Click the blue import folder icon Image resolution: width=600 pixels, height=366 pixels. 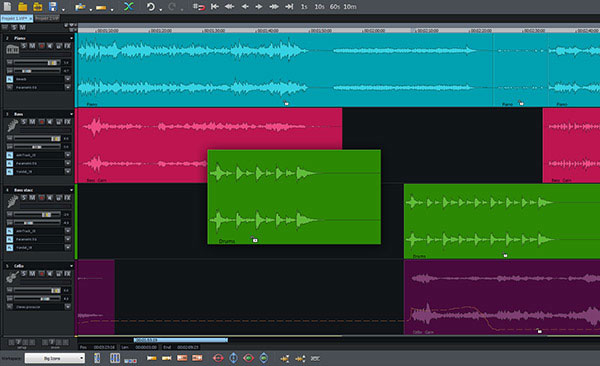[80, 7]
